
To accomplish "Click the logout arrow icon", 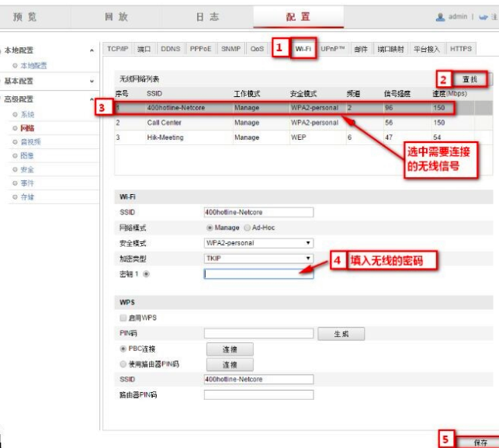I will pos(483,17).
